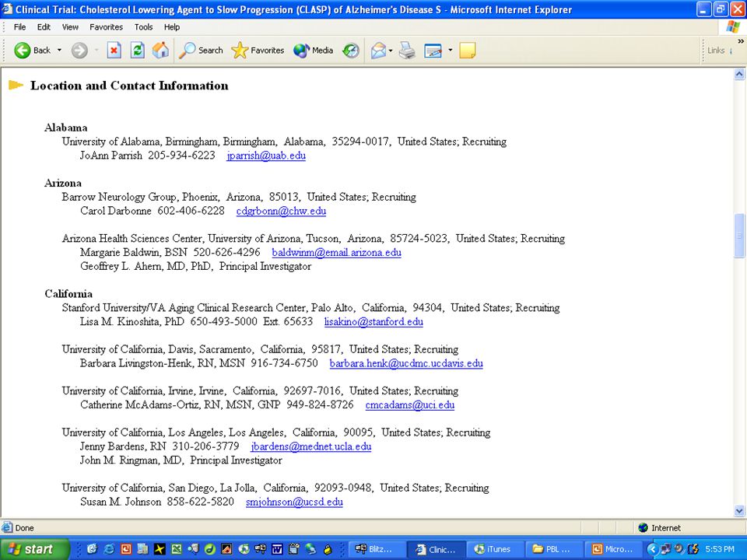Viewport: 747px width, 560px height.
Task: Click the Clinic... IE taskbar button
Action: pyautogui.click(x=437, y=549)
